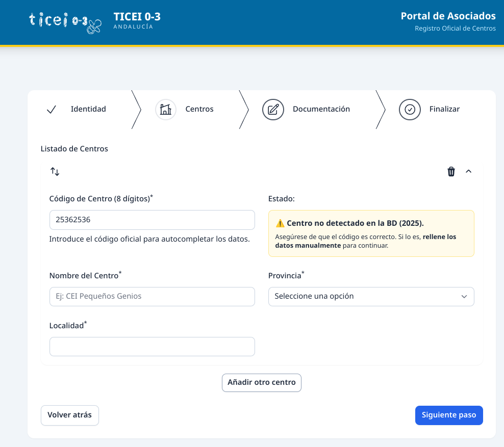The width and height of the screenshot is (504, 447).
Task: Focus the Código de Centro field
Action: (152, 220)
